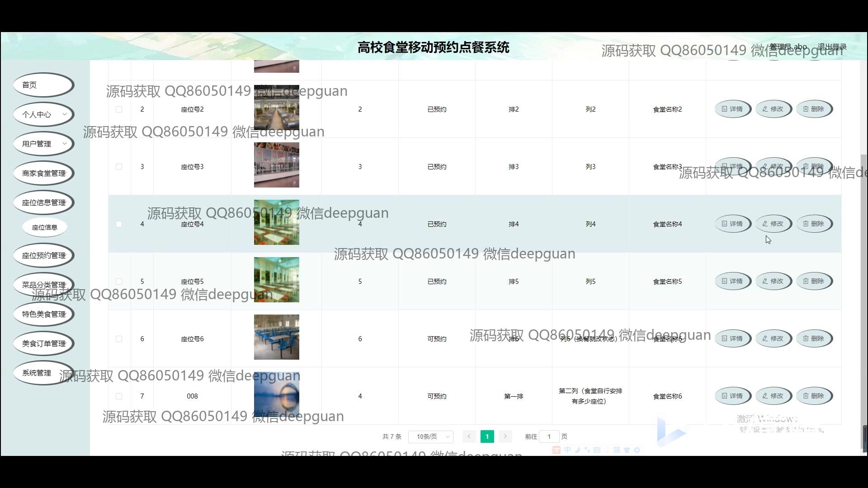Go to the next page arrow
This screenshot has width=868, height=488.
point(505,436)
